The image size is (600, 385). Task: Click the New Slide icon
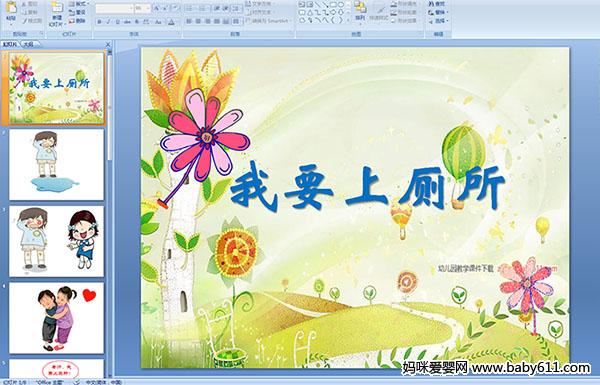[57, 8]
